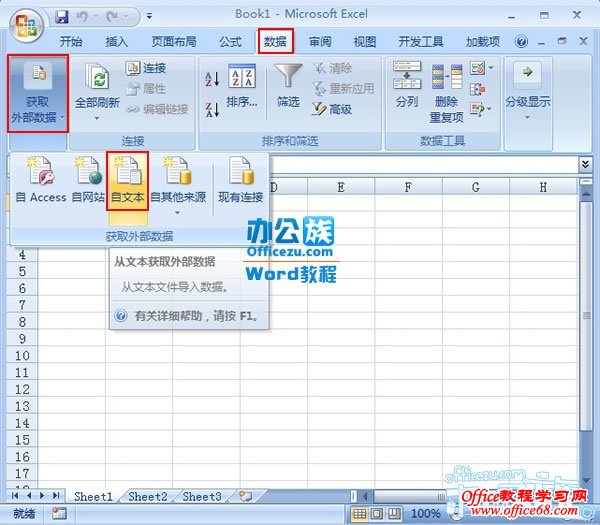This screenshot has width=600, height=525.
Task: Open the data validation dropdown icon
Action: [x=481, y=68]
